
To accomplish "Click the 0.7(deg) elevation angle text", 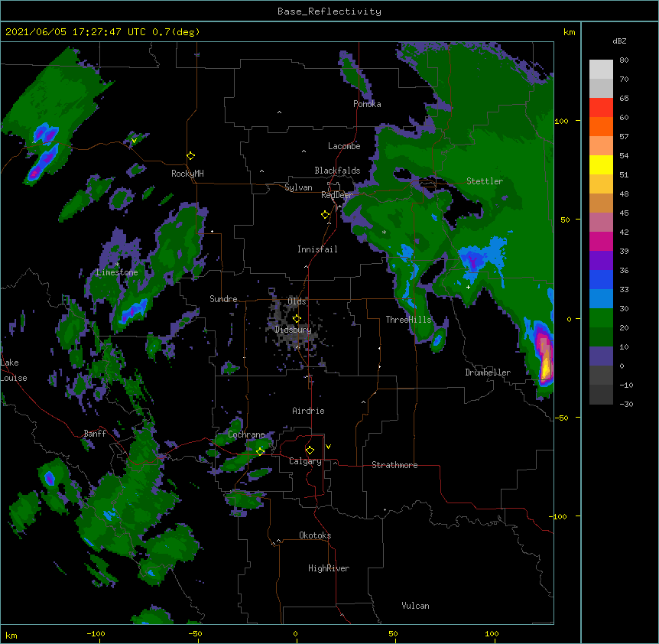I will (x=176, y=32).
